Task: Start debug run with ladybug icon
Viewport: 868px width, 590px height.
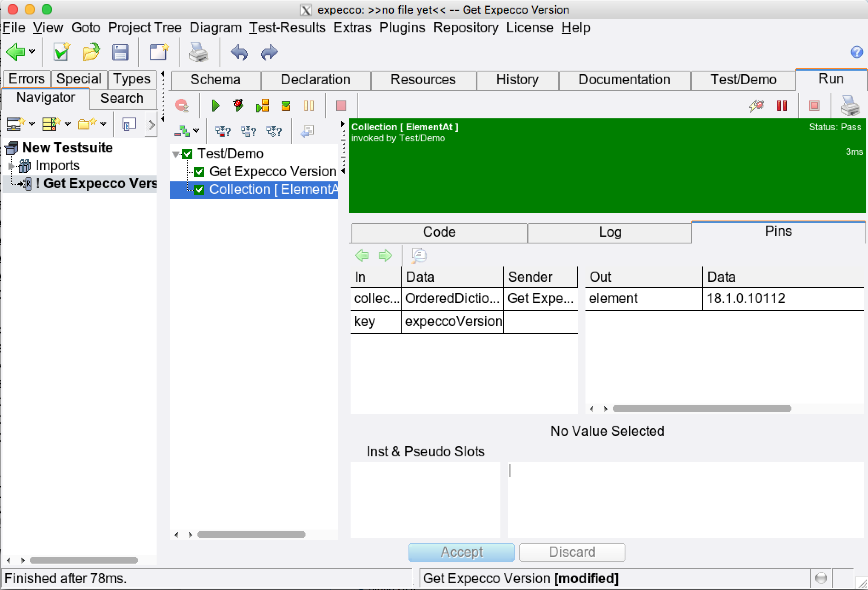Action: pyautogui.click(x=238, y=105)
